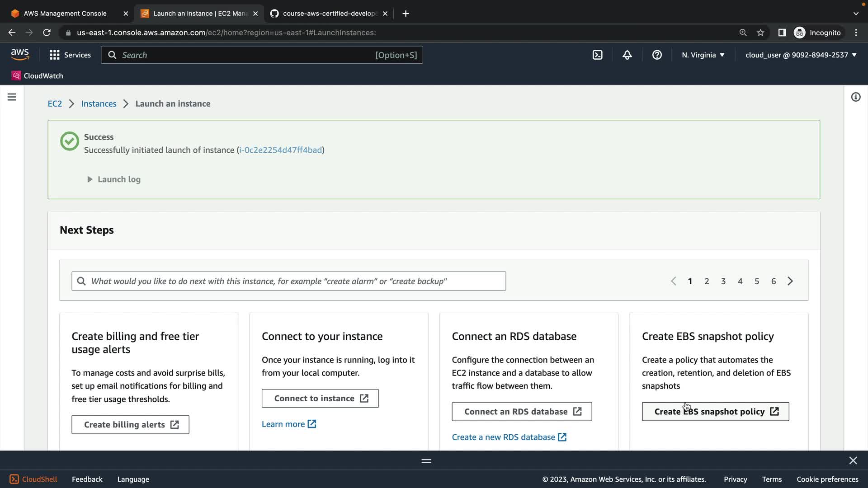
Task: Click the AWS logo home icon
Action: [x=20, y=55]
